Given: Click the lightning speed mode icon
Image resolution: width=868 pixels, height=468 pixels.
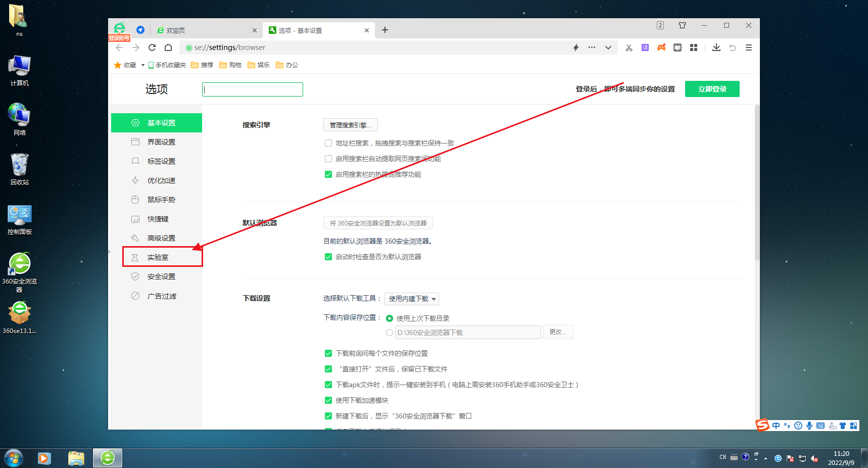Looking at the screenshot, I should point(576,48).
